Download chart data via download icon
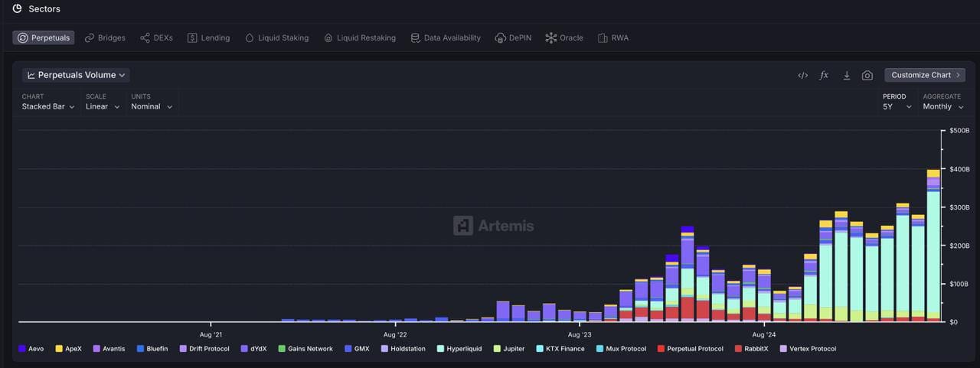Viewport: 980px width, 368px height. (846, 75)
